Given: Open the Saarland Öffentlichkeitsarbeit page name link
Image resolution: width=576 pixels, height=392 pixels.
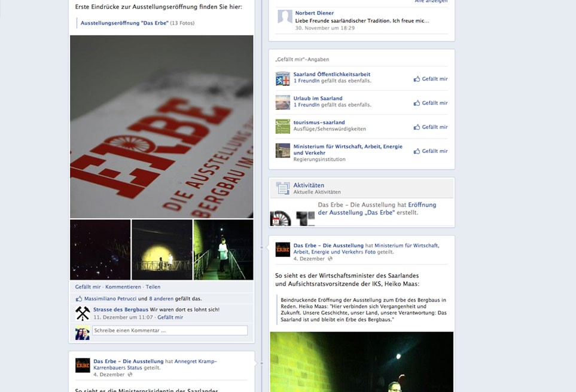Looking at the screenshot, I should click(x=332, y=74).
